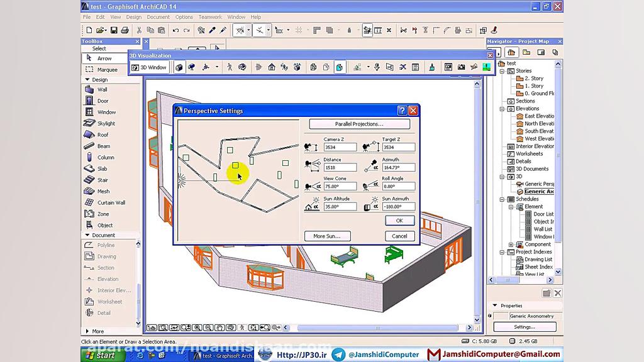Collapse the Project Indexes tree node

pos(502,252)
